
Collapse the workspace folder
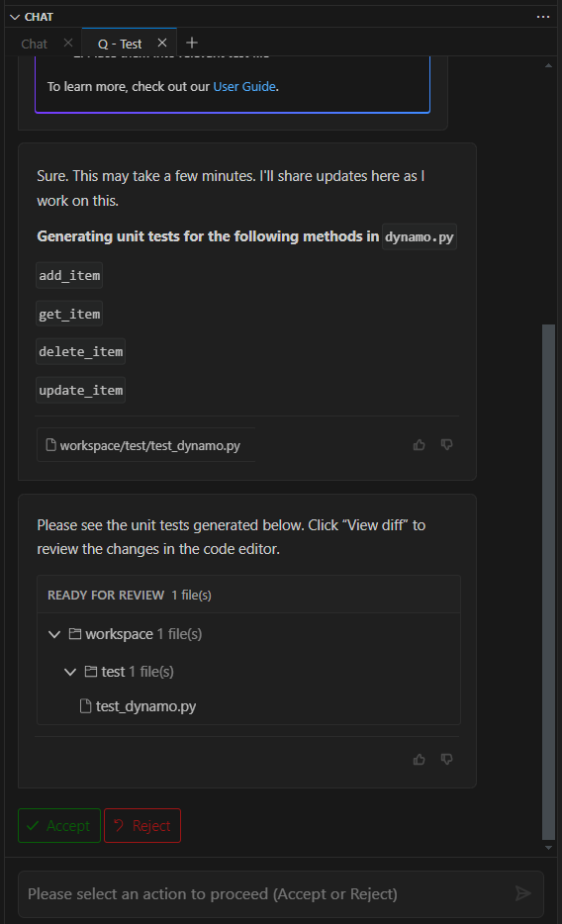pos(54,634)
